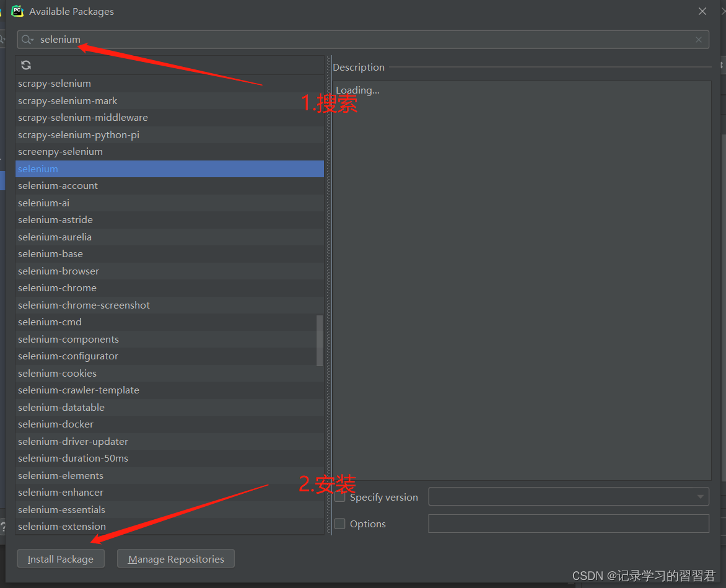Select the selenium-browser package
The width and height of the screenshot is (726, 588).
click(170, 271)
